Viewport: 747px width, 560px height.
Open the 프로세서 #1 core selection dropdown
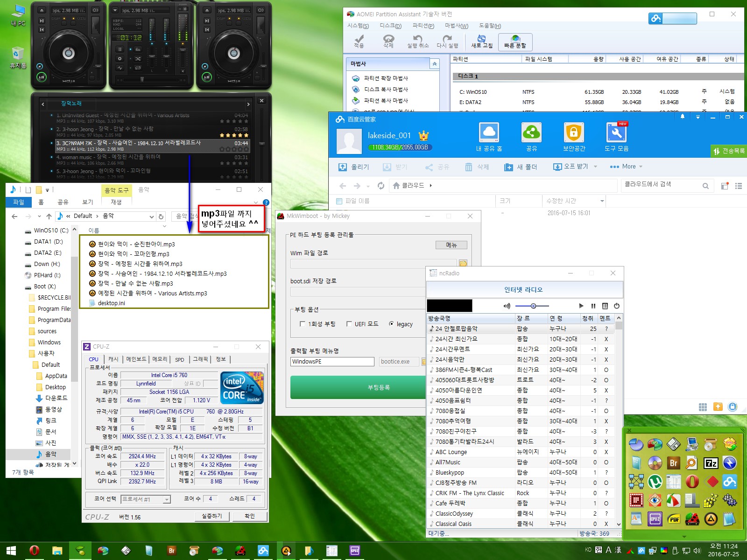[x=167, y=499]
